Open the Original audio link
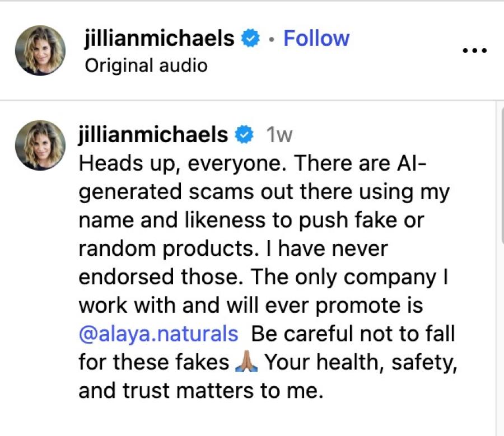The height and width of the screenshot is (436, 504). (x=146, y=65)
